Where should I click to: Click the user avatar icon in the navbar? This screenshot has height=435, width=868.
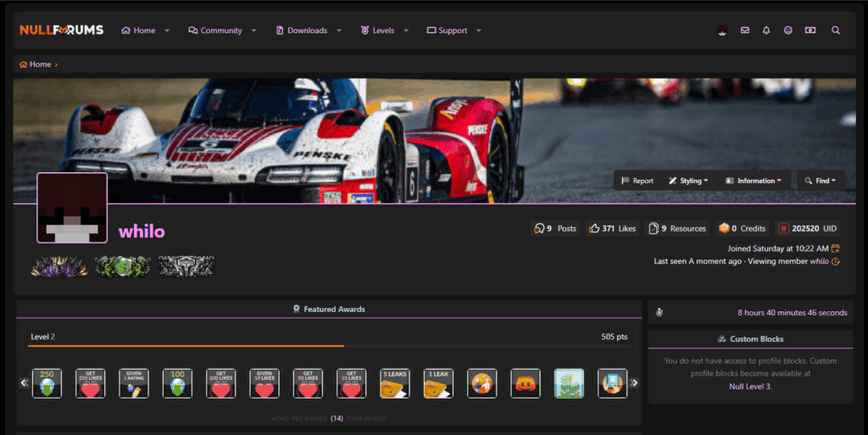point(721,31)
